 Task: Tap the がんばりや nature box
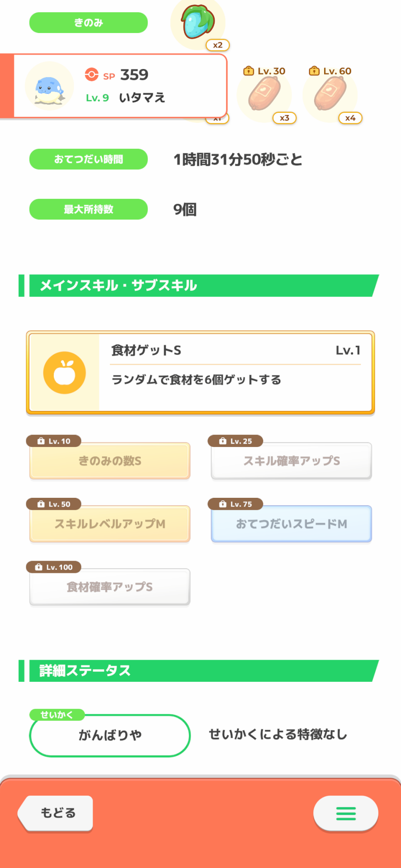110,735
